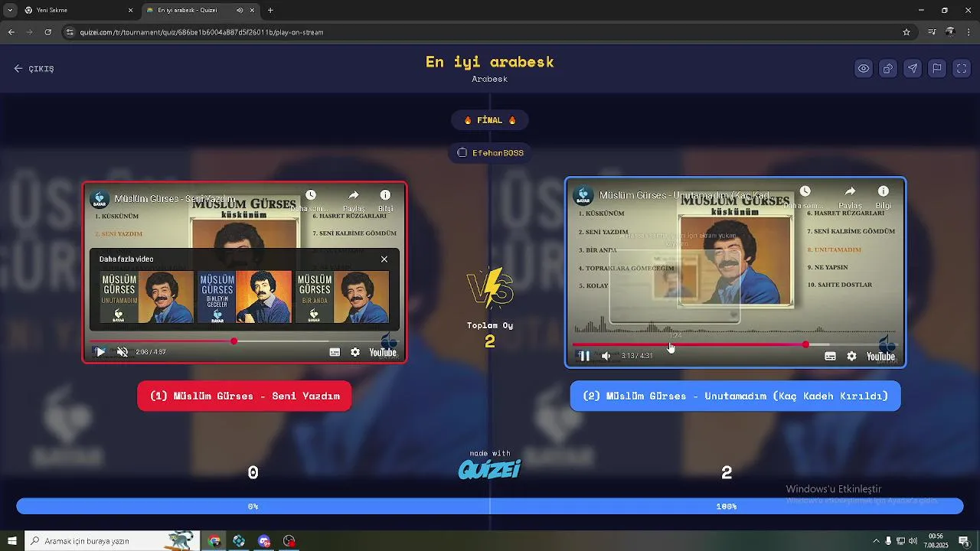Play the left Seni Yazdım video
This screenshot has height=551, width=980.
[x=100, y=352]
